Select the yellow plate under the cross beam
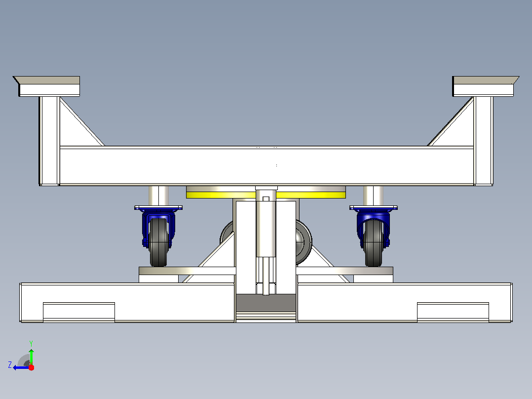 pyautogui.click(x=266, y=195)
